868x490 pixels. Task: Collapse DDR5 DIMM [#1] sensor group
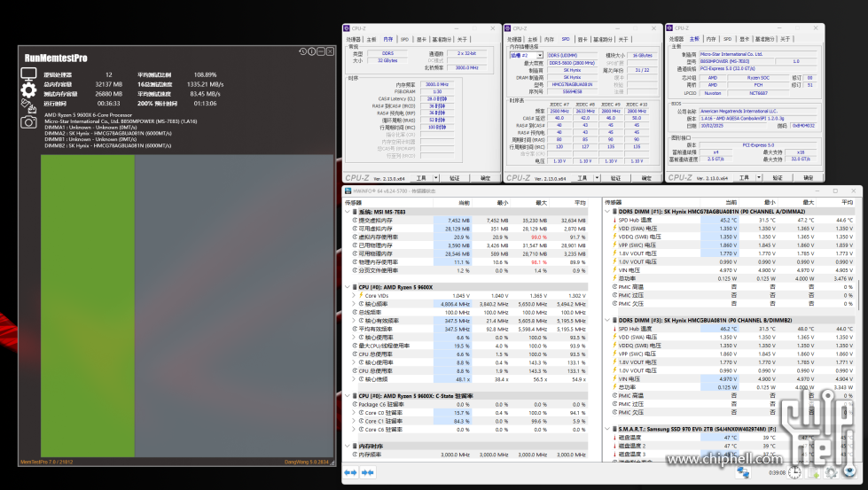607,211
